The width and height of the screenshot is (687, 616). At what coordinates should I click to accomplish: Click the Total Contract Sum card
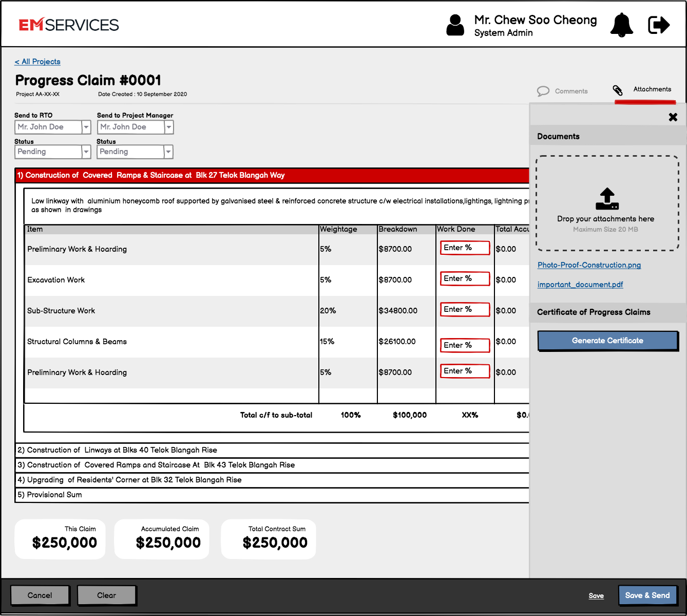pyautogui.click(x=269, y=539)
